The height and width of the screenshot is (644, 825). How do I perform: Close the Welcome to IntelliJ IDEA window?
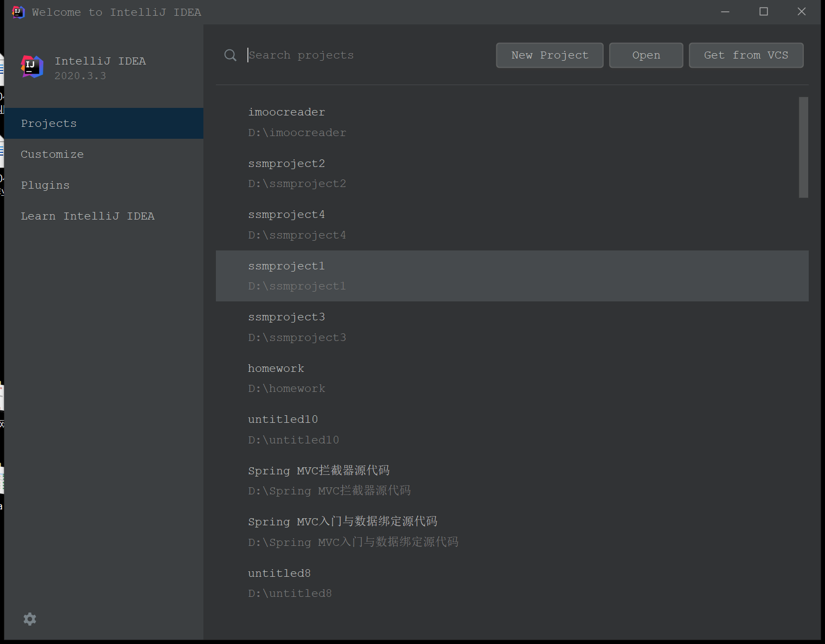click(802, 12)
